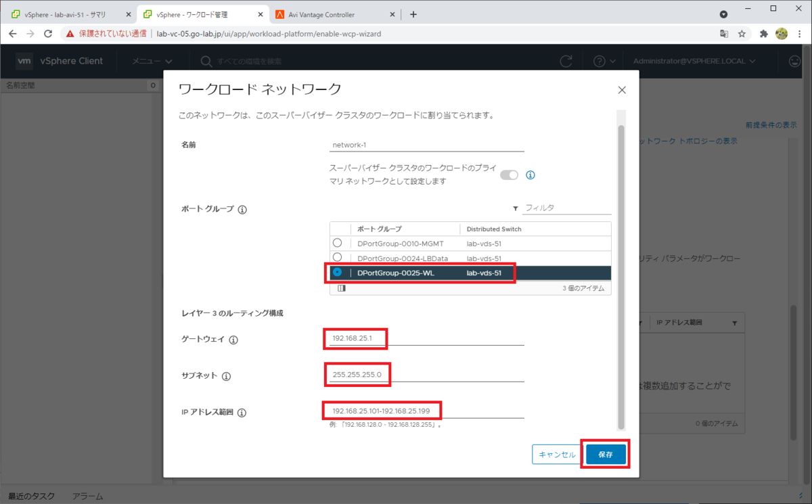Click the 前提条件の表示 link
The image size is (812, 504).
[771, 125]
